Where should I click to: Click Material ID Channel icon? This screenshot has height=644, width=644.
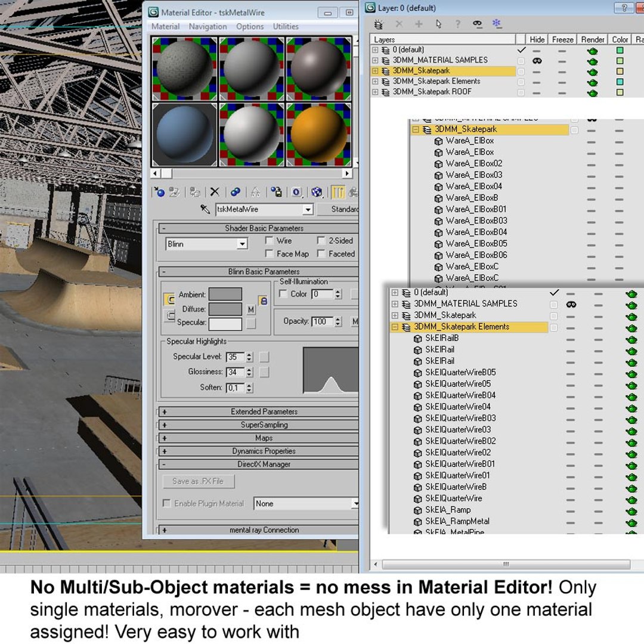[x=296, y=192]
